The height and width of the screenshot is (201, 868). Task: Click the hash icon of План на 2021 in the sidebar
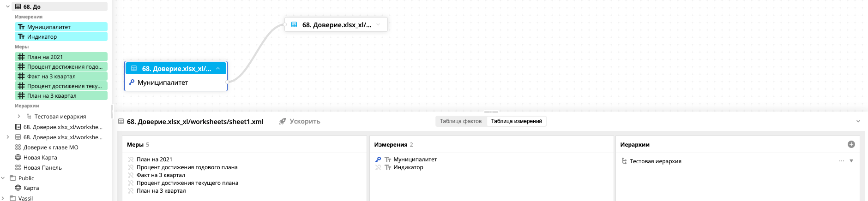(x=21, y=57)
